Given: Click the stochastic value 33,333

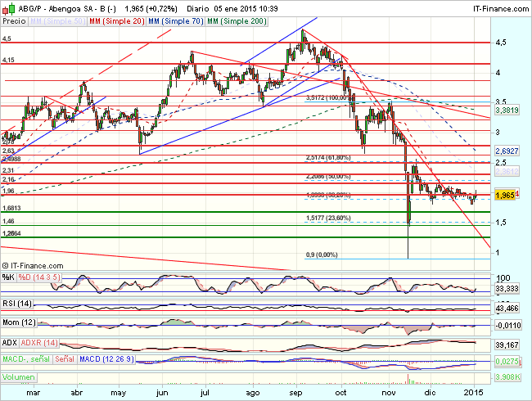Looking at the screenshot, I should (x=507, y=289).
